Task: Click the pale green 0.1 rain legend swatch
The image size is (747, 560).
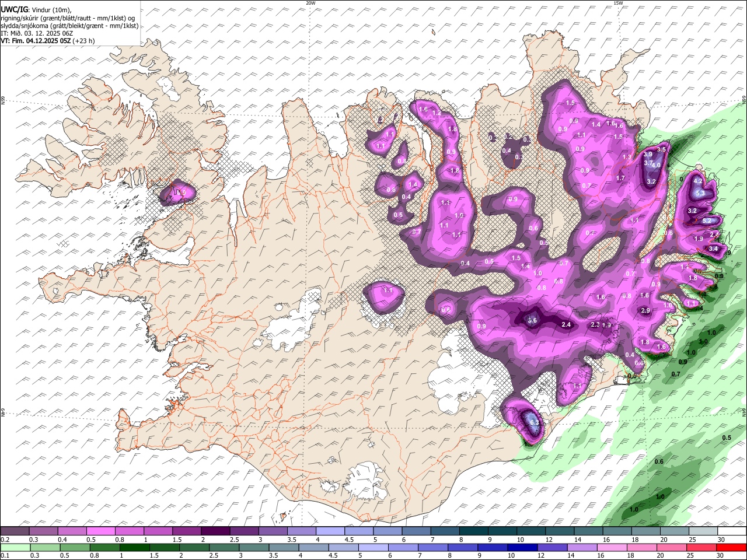Action: coord(15,547)
